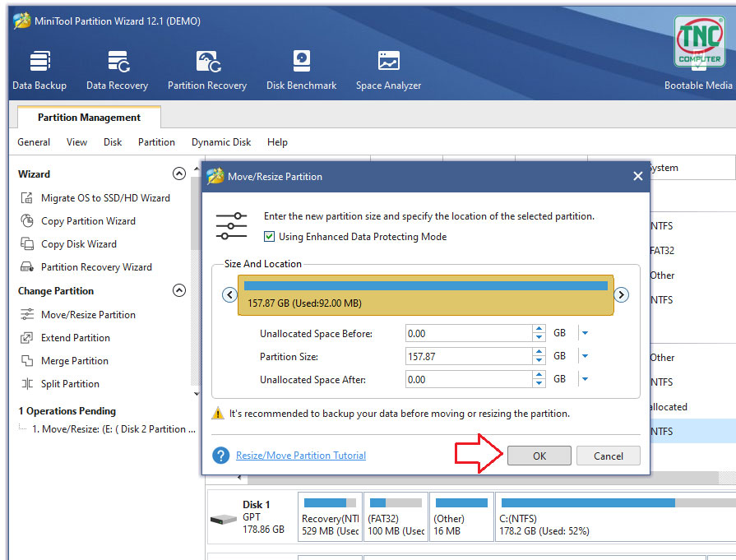Increase the Unallocated Space Before value
Viewport: 736px width, 560px height.
click(x=539, y=329)
